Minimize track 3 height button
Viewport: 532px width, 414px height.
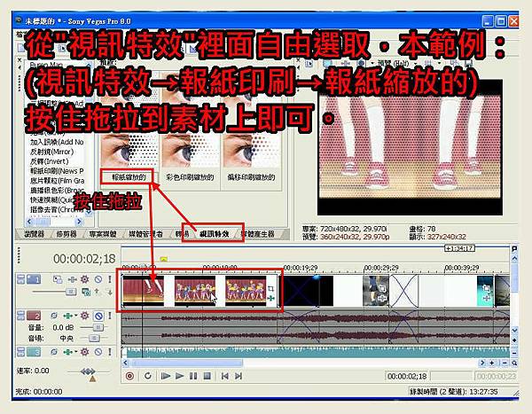click(x=20, y=352)
